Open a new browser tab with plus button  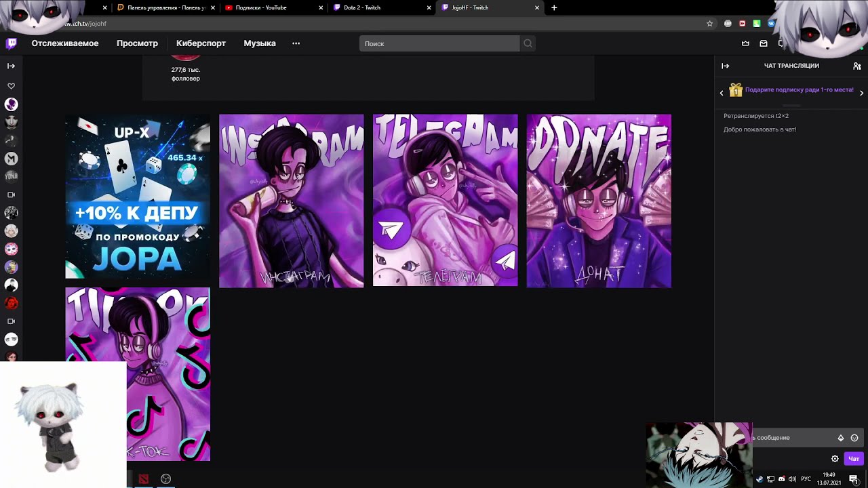pyautogui.click(x=554, y=8)
